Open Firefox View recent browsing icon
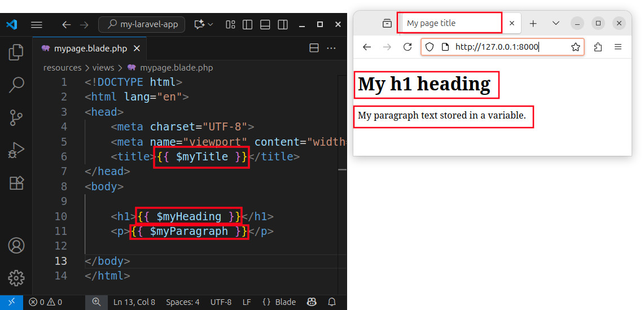The image size is (644, 310). click(387, 24)
